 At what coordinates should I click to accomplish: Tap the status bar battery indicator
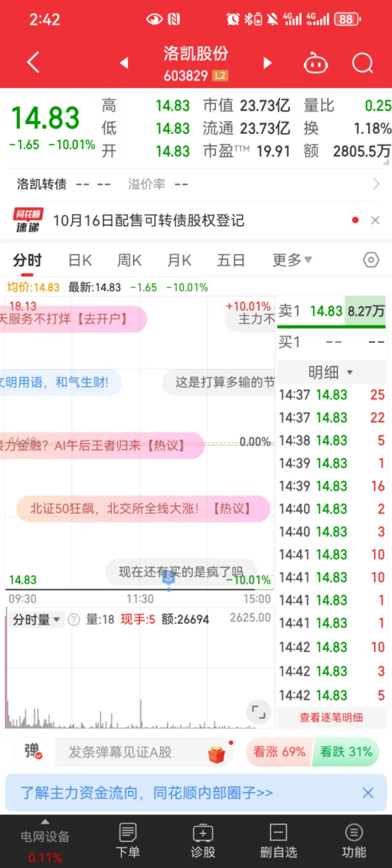point(347,19)
